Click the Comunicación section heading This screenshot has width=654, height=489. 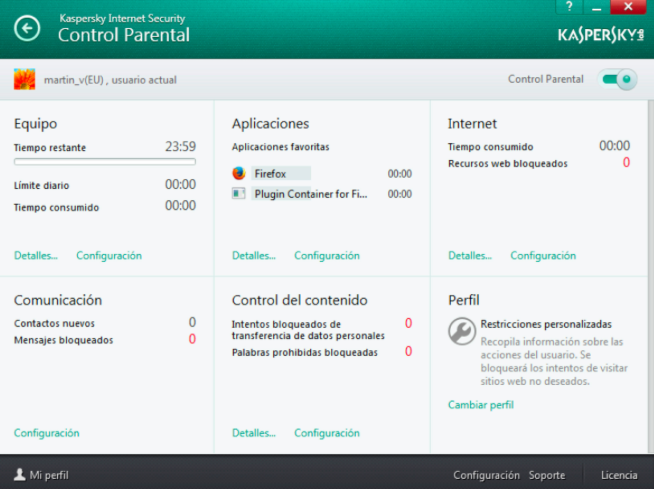58,300
